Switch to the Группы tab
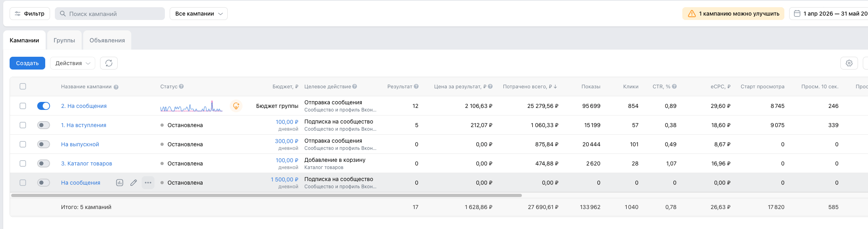 click(64, 40)
